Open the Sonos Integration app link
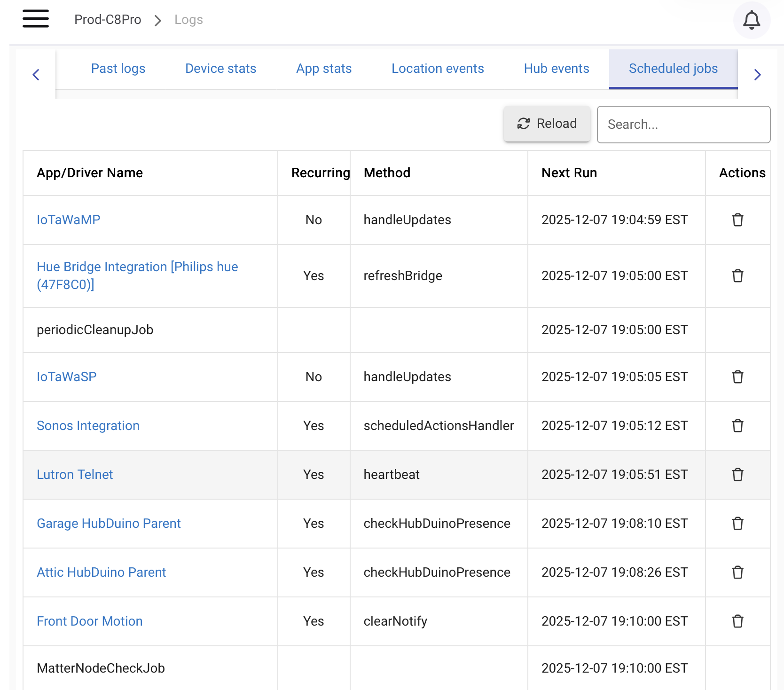The width and height of the screenshot is (784, 690). [x=88, y=426]
